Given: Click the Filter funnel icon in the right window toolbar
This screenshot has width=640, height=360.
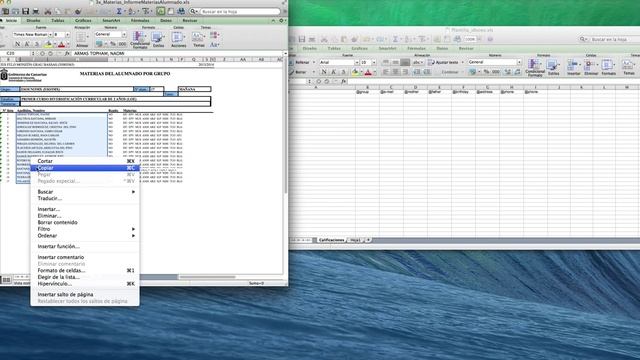Looking at the screenshot, I should 422,39.
